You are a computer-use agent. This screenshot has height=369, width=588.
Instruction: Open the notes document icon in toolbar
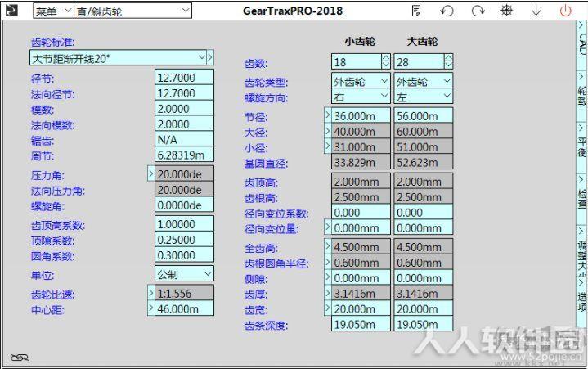[x=416, y=11]
